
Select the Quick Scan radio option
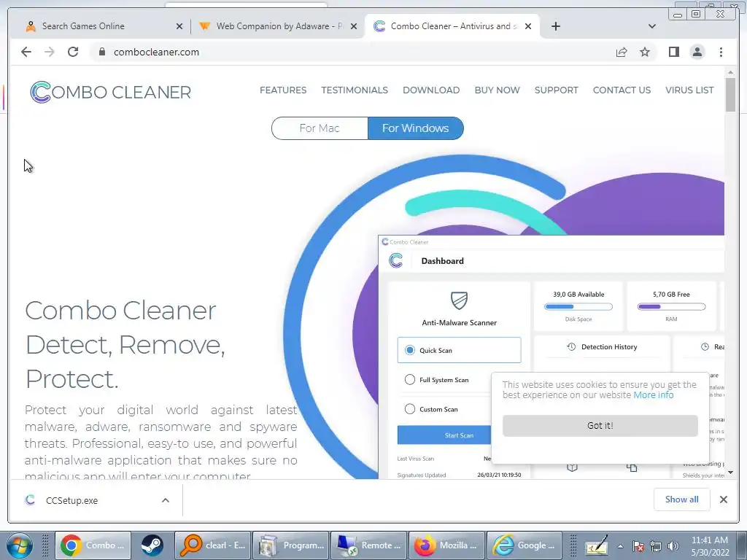(410, 350)
